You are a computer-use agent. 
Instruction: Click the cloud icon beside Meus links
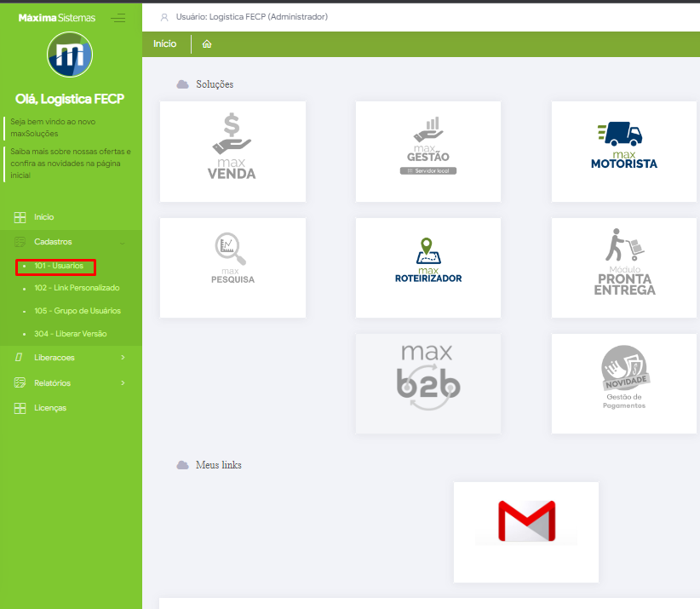click(182, 465)
